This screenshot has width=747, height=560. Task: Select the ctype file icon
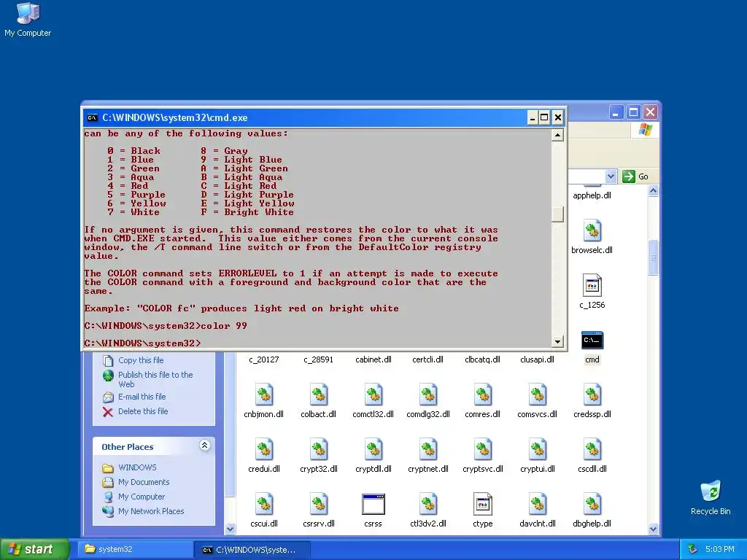click(x=483, y=505)
